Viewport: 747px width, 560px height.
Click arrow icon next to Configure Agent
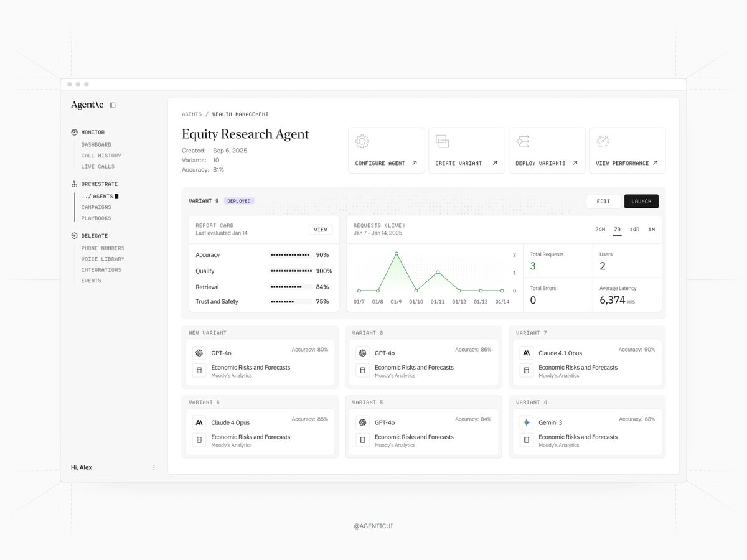[x=415, y=163]
